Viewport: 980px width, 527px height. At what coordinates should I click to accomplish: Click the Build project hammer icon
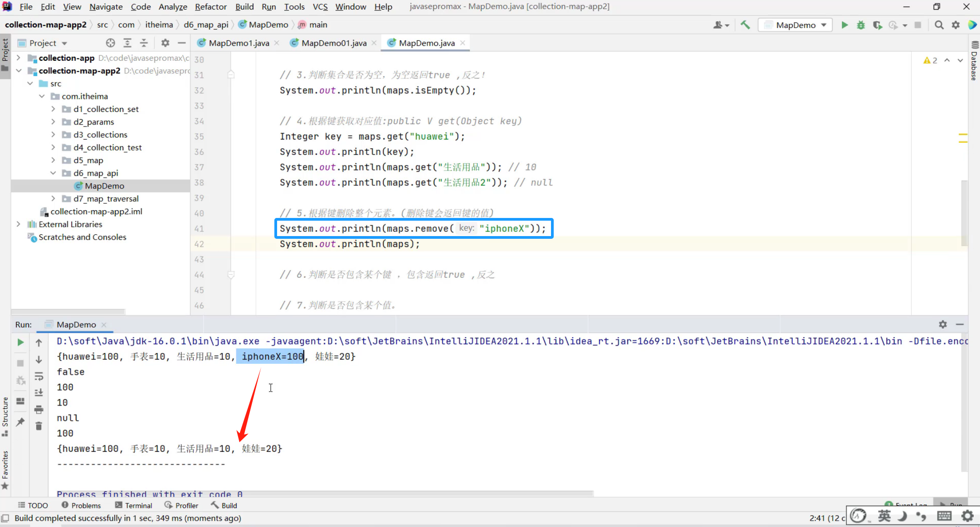(x=745, y=25)
